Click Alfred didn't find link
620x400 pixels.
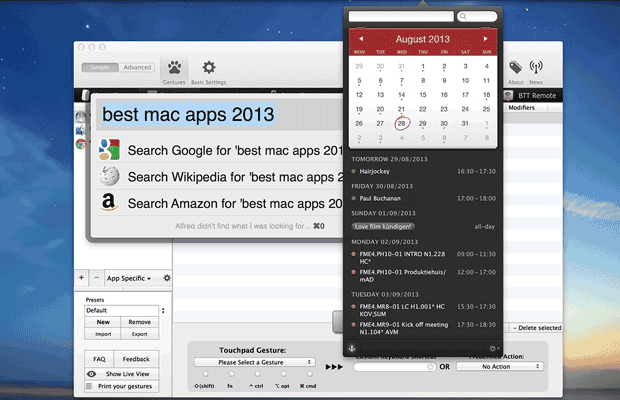coord(250,226)
